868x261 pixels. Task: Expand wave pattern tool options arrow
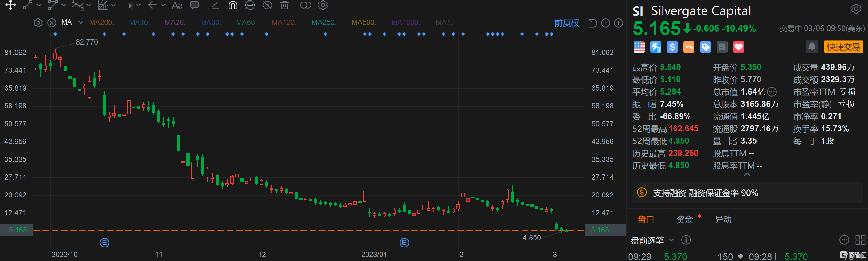(x=89, y=6)
